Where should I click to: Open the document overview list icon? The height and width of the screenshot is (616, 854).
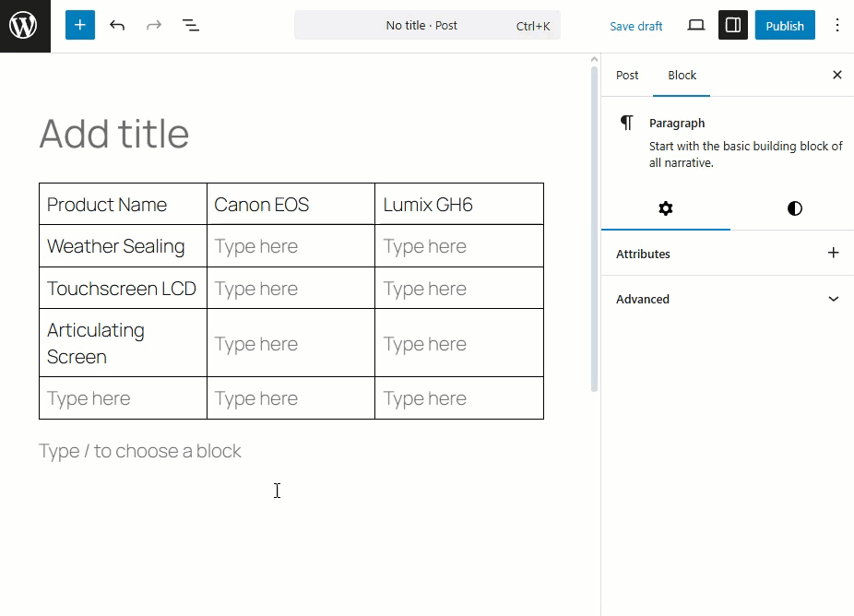click(191, 26)
